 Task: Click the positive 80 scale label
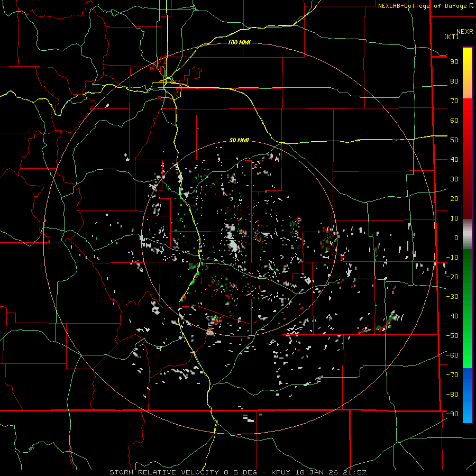454,81
